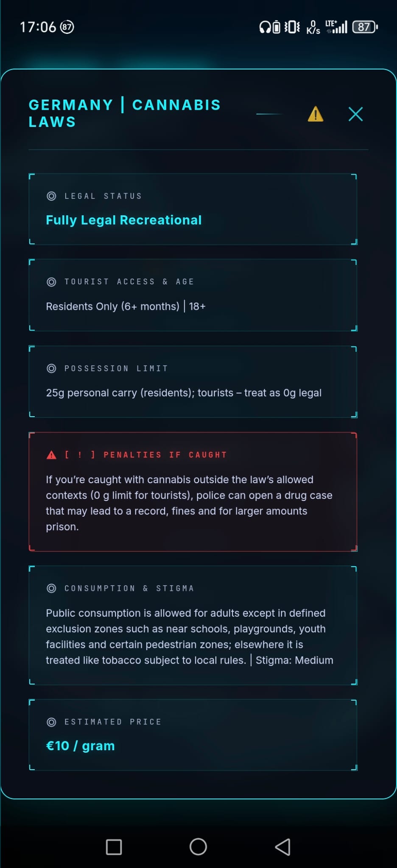Tap the 25g personal carry possession text
This screenshot has width=397, height=868.
[184, 393]
